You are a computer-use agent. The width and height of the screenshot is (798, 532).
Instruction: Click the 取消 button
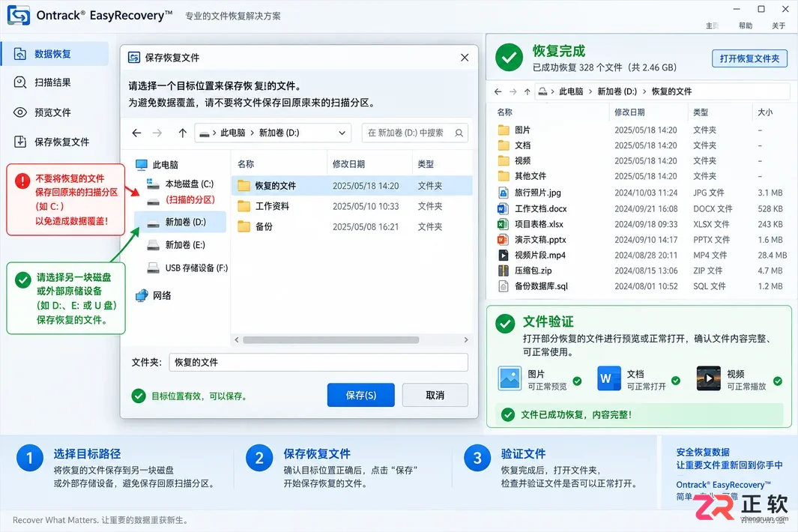click(435, 395)
